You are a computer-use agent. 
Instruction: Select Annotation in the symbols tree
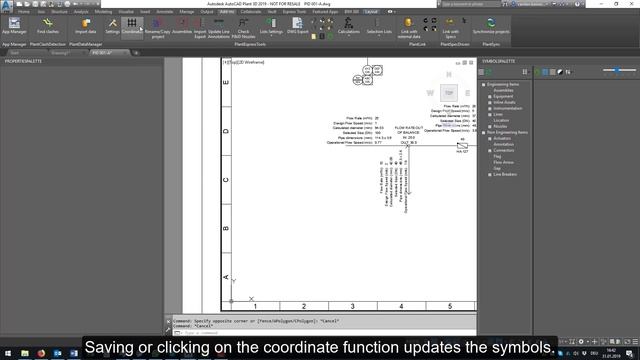504,144
